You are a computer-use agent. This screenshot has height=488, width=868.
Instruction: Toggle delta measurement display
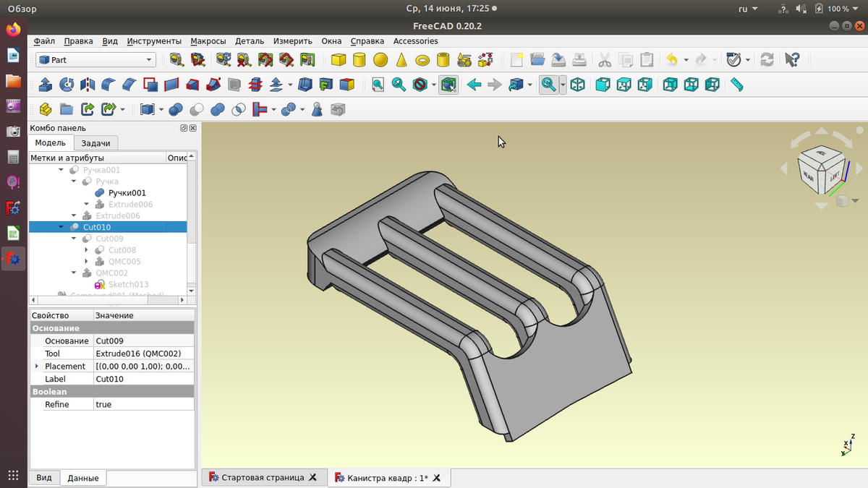click(x=307, y=60)
